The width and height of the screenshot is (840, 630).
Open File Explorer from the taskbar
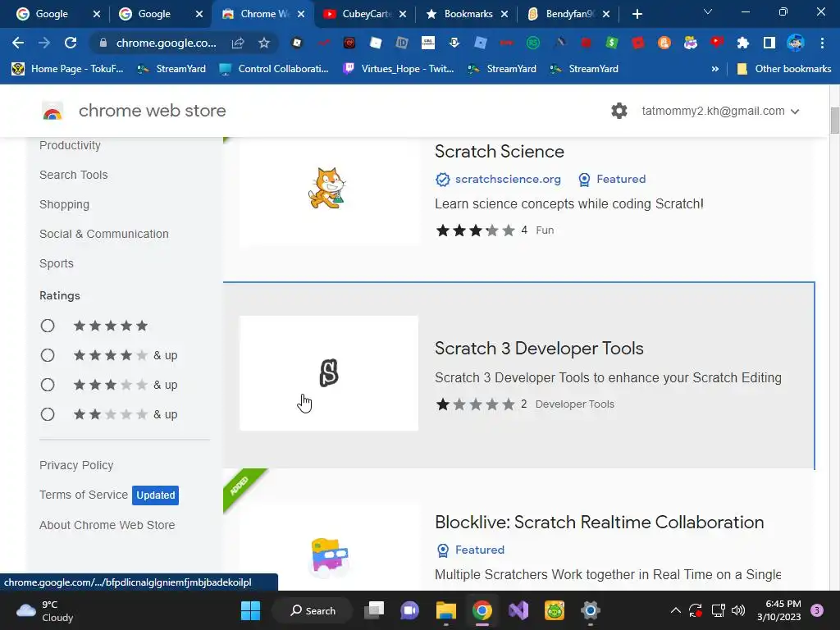pos(445,610)
